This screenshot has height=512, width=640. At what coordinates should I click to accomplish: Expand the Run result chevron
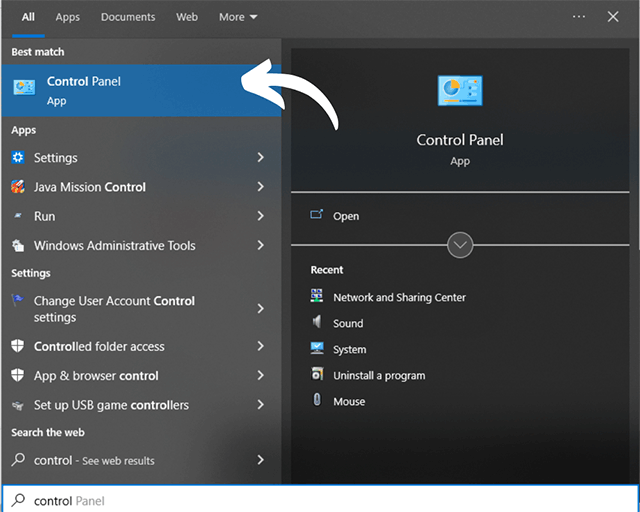coord(260,216)
